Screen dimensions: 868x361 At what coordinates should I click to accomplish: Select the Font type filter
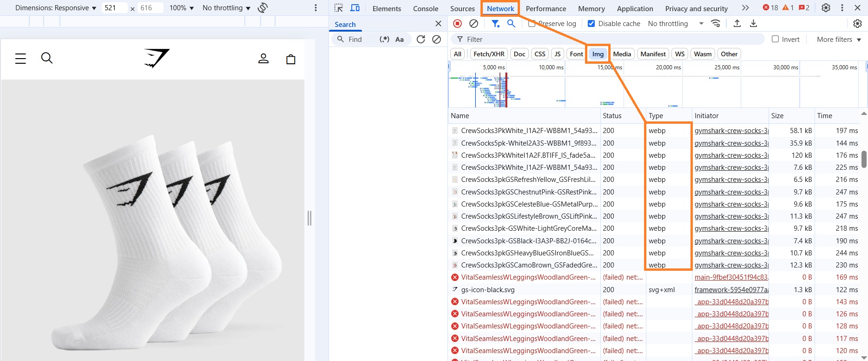pos(576,54)
